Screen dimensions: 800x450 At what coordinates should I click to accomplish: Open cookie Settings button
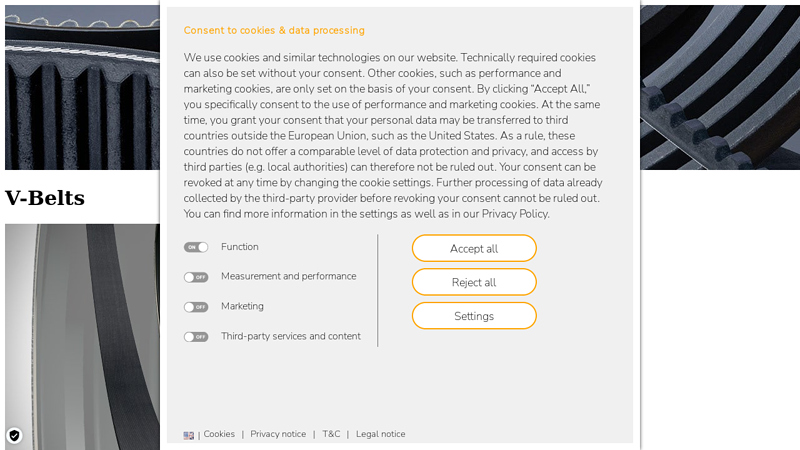474,316
